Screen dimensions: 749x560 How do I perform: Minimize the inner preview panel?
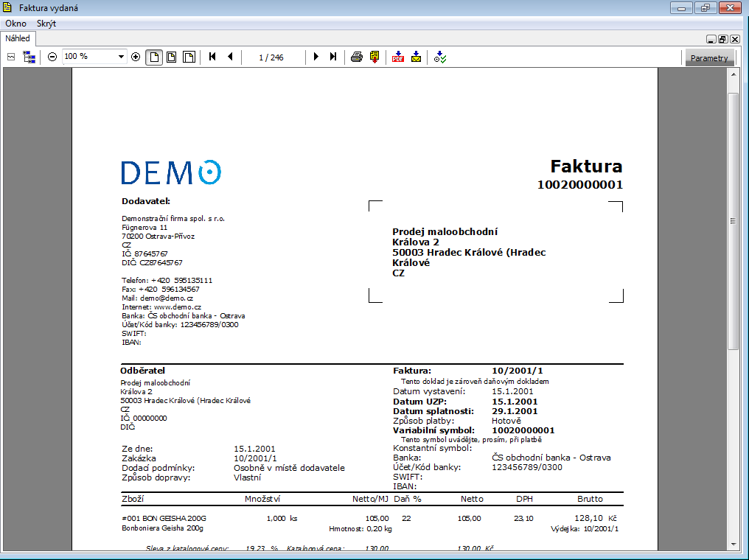[711, 39]
